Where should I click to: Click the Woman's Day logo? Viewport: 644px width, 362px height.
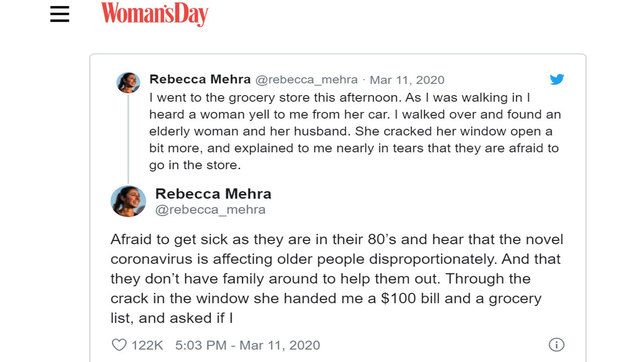pos(154,14)
